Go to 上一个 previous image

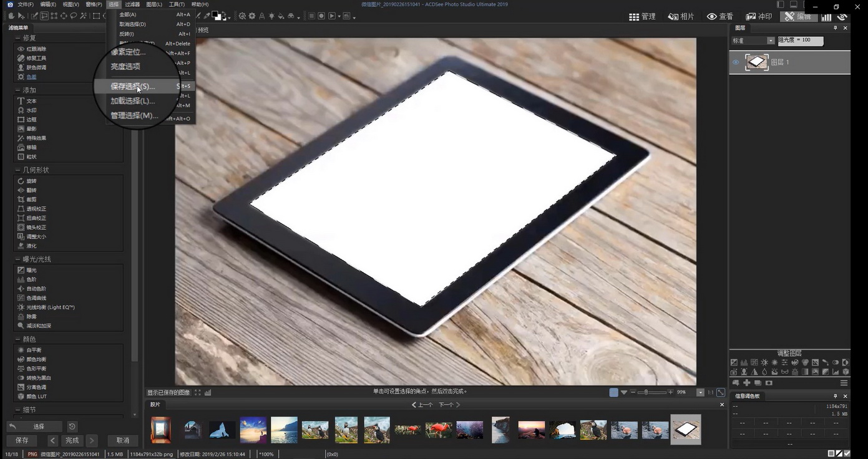click(421, 405)
